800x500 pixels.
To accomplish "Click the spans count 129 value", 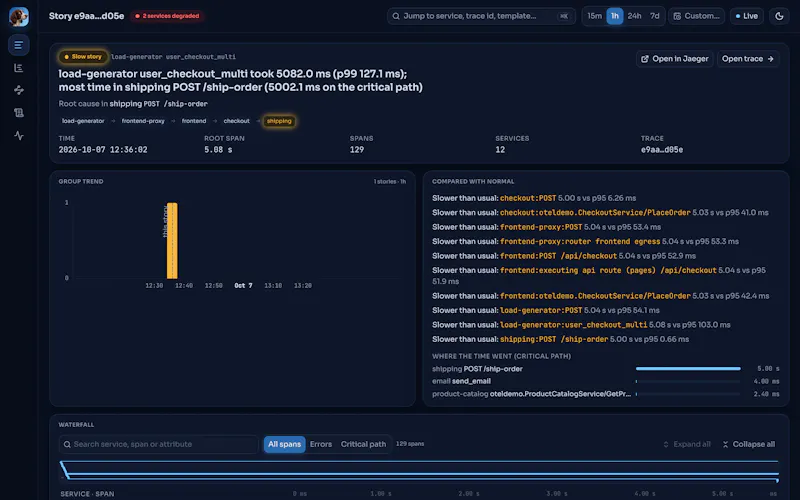I will click(357, 149).
